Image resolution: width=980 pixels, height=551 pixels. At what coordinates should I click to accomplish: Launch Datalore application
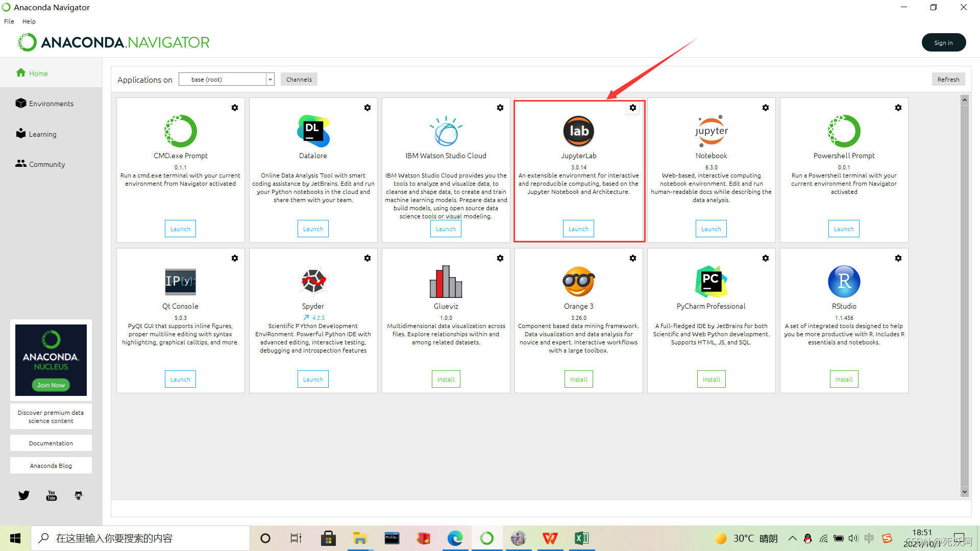coord(312,229)
